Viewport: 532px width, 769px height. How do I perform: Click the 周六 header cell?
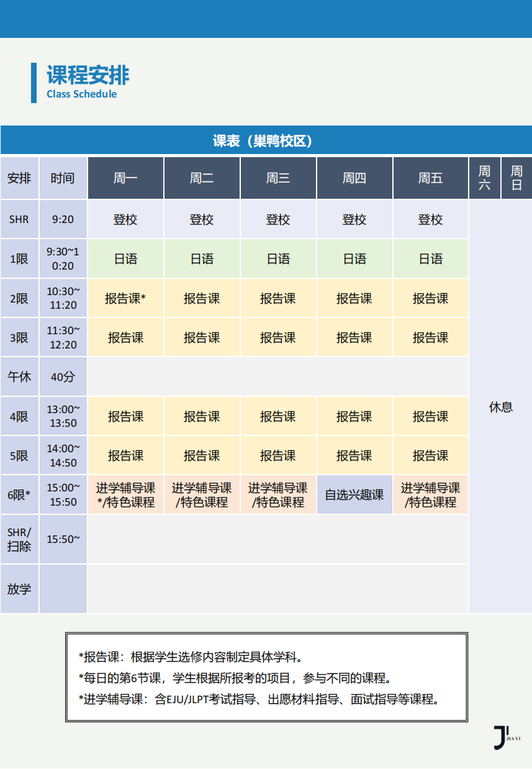[485, 178]
